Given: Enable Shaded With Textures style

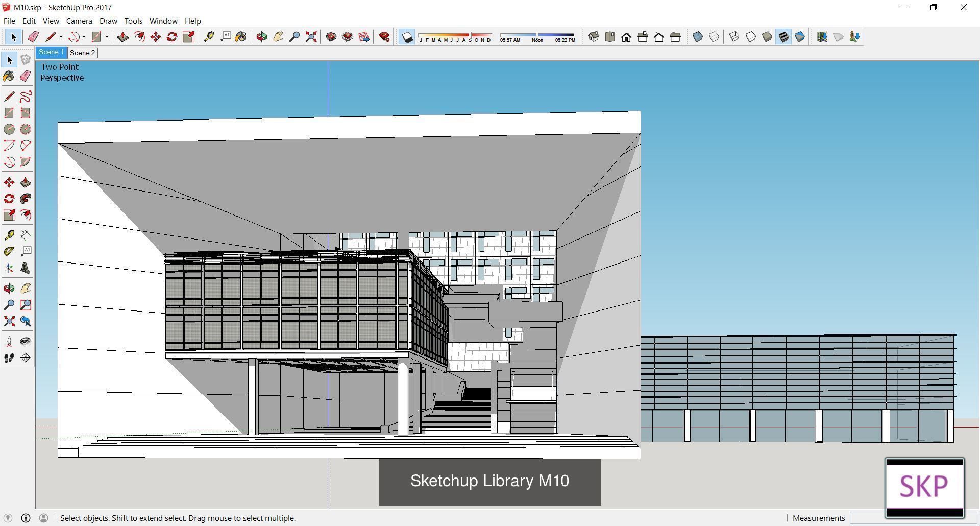Looking at the screenshot, I should [x=783, y=37].
